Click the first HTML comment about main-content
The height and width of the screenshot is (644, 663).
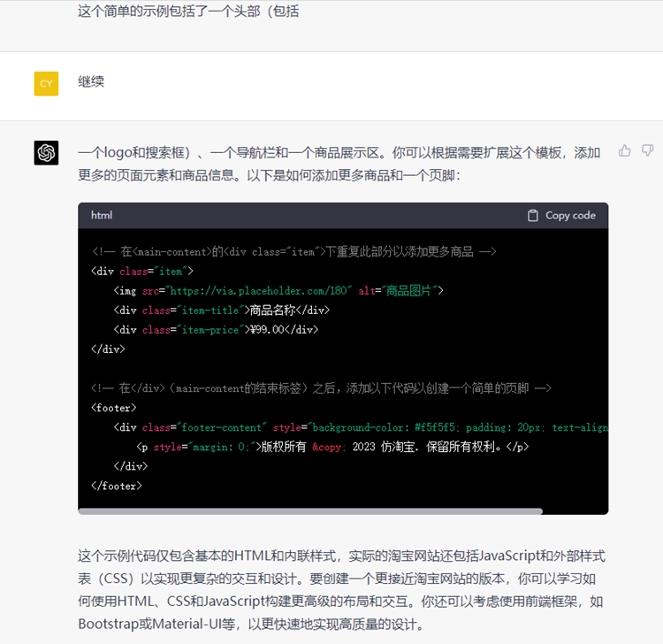293,252
